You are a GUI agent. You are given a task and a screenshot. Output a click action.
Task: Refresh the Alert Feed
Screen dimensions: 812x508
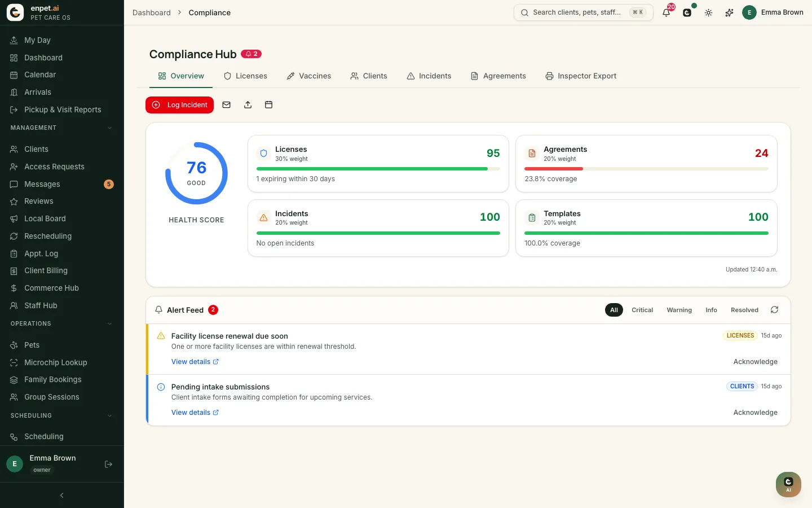(x=775, y=310)
